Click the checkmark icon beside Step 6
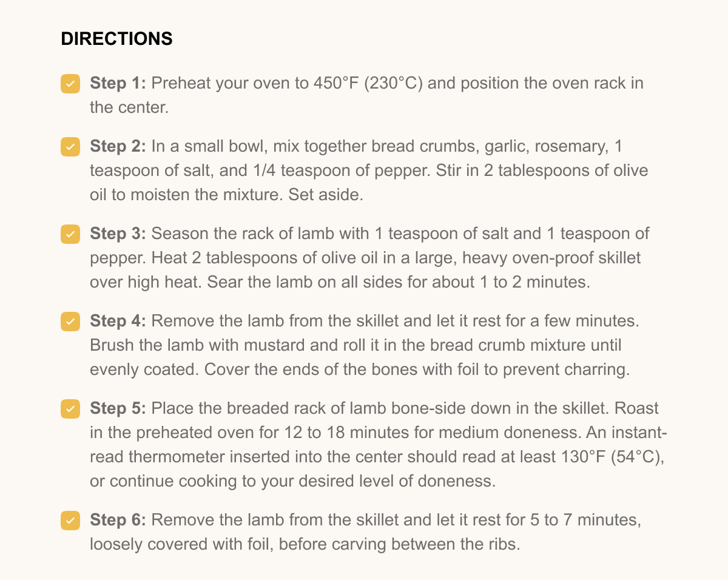728x580 pixels. tap(70, 521)
